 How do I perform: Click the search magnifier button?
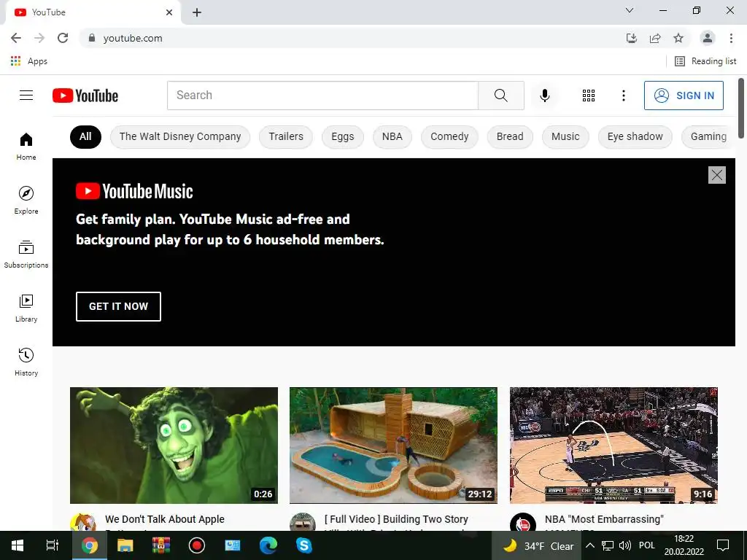point(500,96)
